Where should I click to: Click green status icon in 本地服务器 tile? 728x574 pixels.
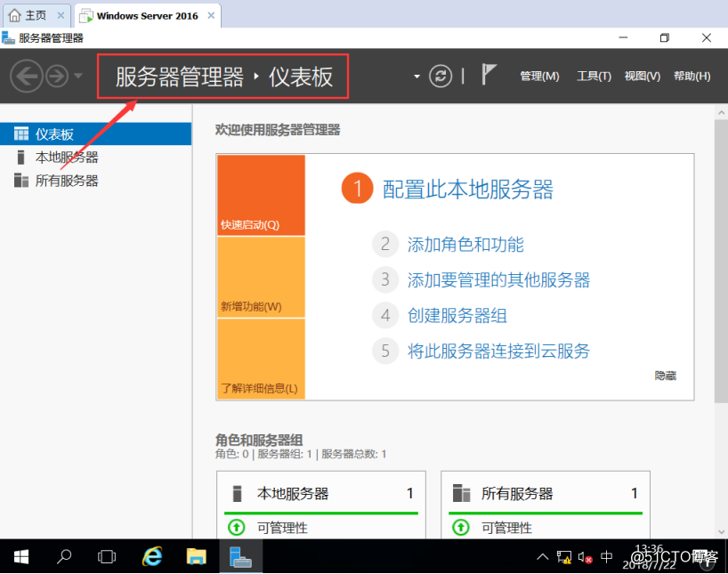click(x=237, y=528)
